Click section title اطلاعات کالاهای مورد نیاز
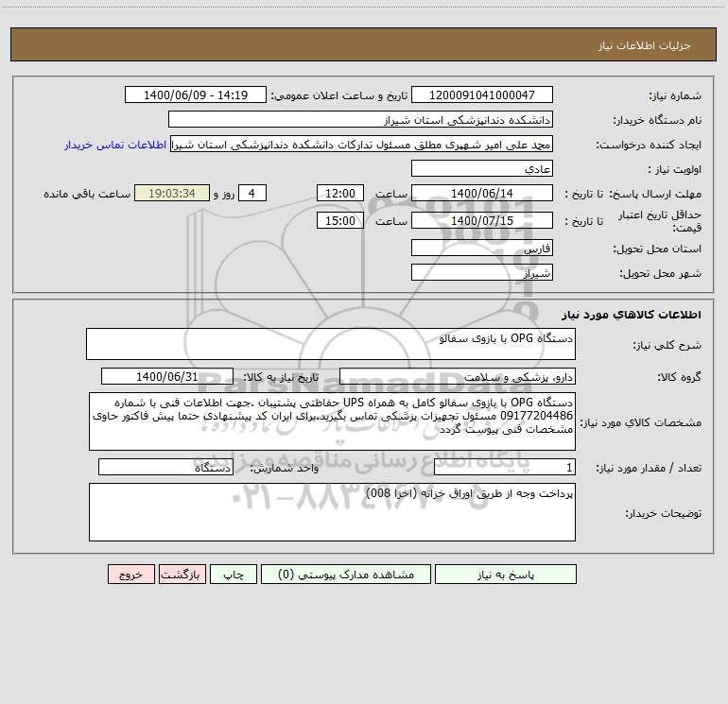Image resolution: width=728 pixels, height=704 pixels. (x=632, y=315)
